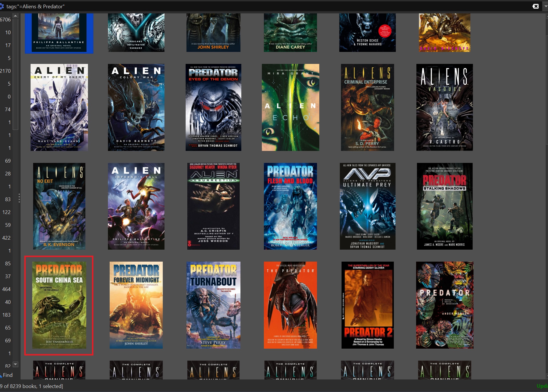Select Predator: South China Sea cover

59,305
